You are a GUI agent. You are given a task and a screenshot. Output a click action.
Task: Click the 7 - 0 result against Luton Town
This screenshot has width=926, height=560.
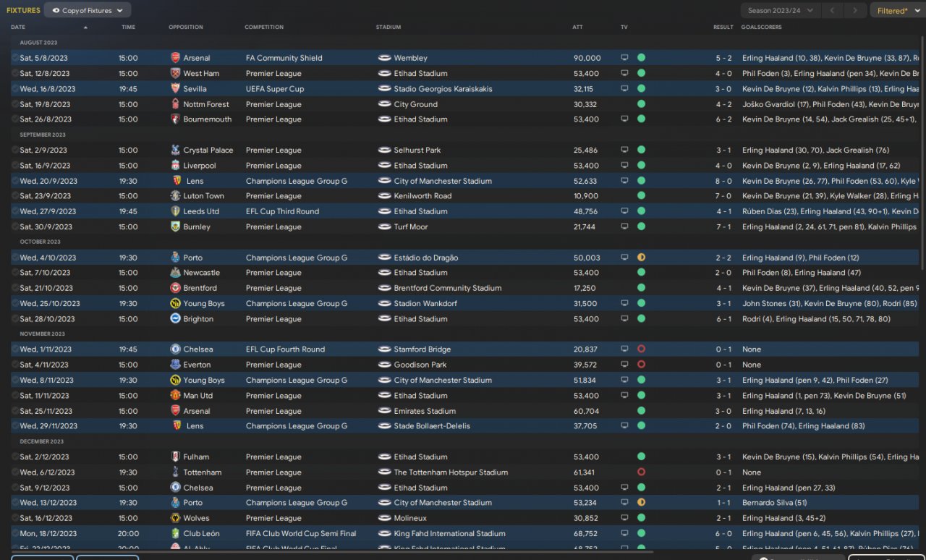(x=723, y=196)
